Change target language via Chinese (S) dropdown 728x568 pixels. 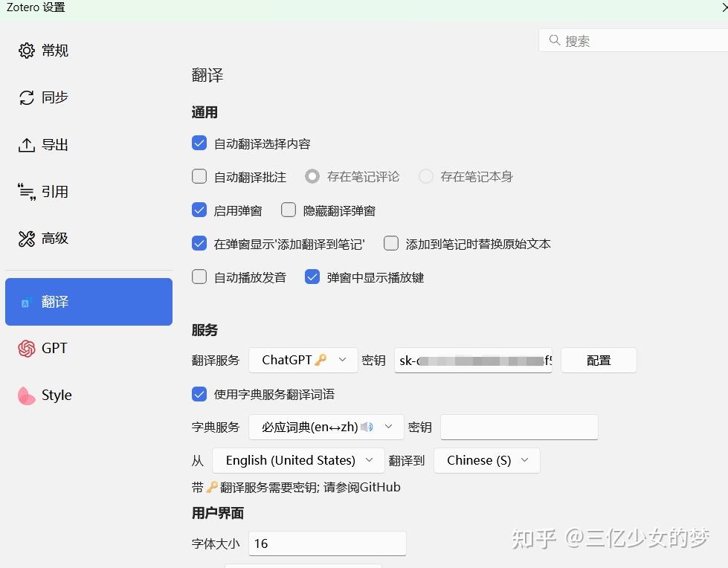click(x=486, y=460)
